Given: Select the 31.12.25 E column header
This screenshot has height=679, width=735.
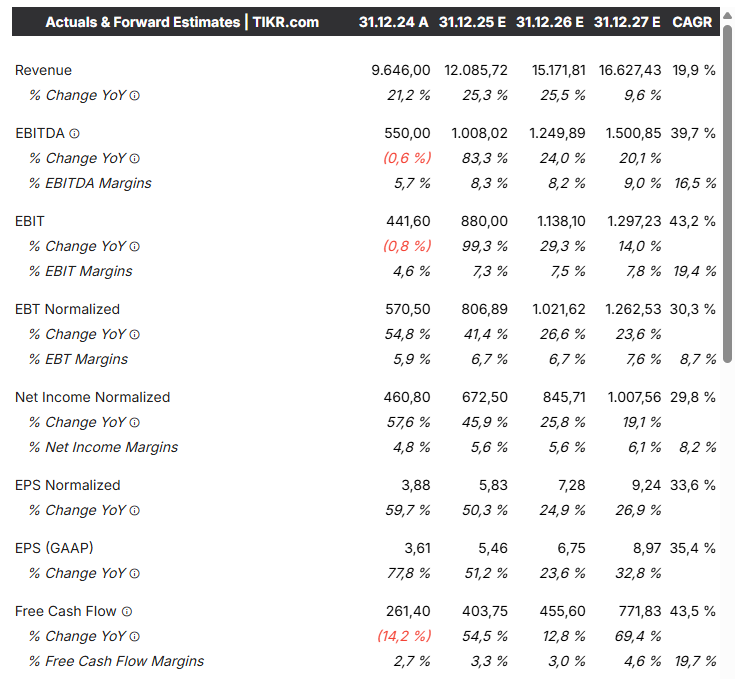Looking at the screenshot, I should (472, 21).
